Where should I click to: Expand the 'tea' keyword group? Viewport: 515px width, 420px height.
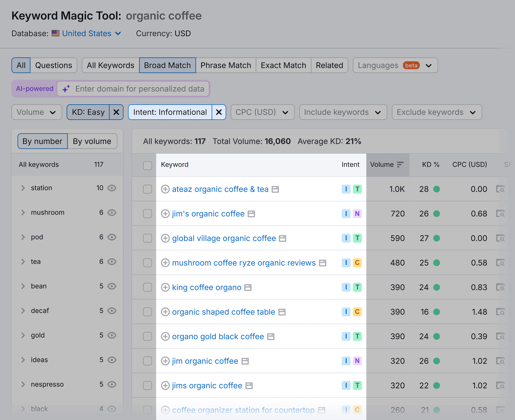[x=23, y=262]
